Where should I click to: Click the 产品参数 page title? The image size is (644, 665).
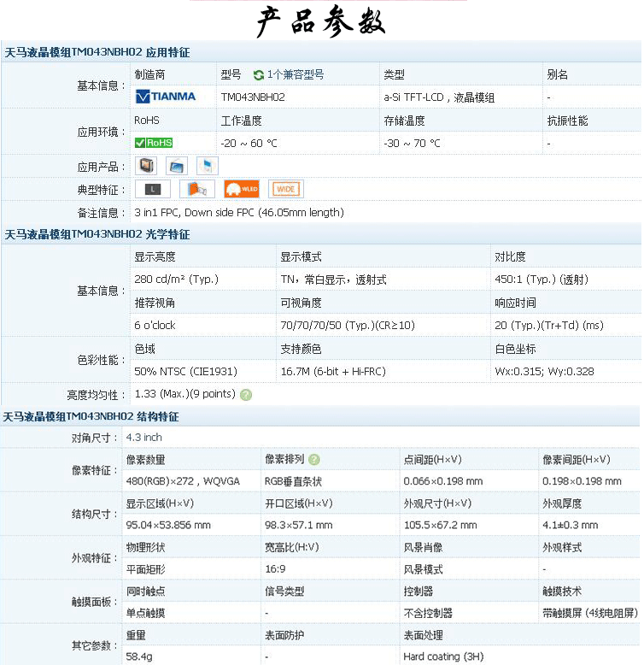point(322,21)
